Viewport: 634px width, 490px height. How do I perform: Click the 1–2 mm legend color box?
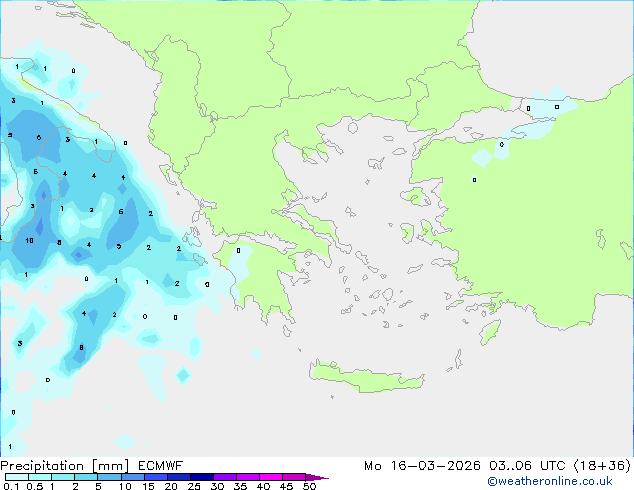pyautogui.click(x=63, y=477)
